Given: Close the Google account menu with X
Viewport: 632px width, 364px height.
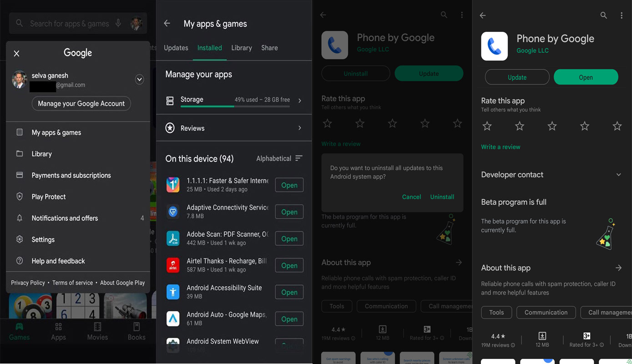Looking at the screenshot, I should (x=16, y=54).
